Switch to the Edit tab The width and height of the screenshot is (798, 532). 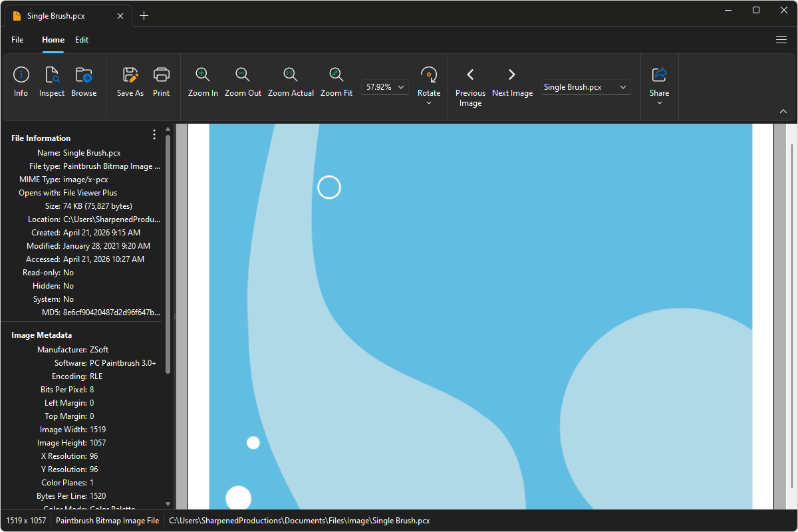82,40
